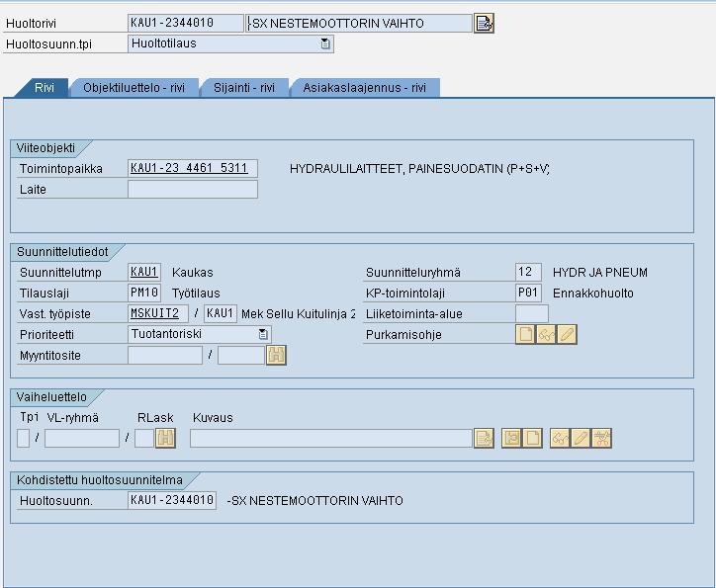Image resolution: width=716 pixels, height=588 pixels.
Task: Click the empty Laite input field
Action: [193, 190]
